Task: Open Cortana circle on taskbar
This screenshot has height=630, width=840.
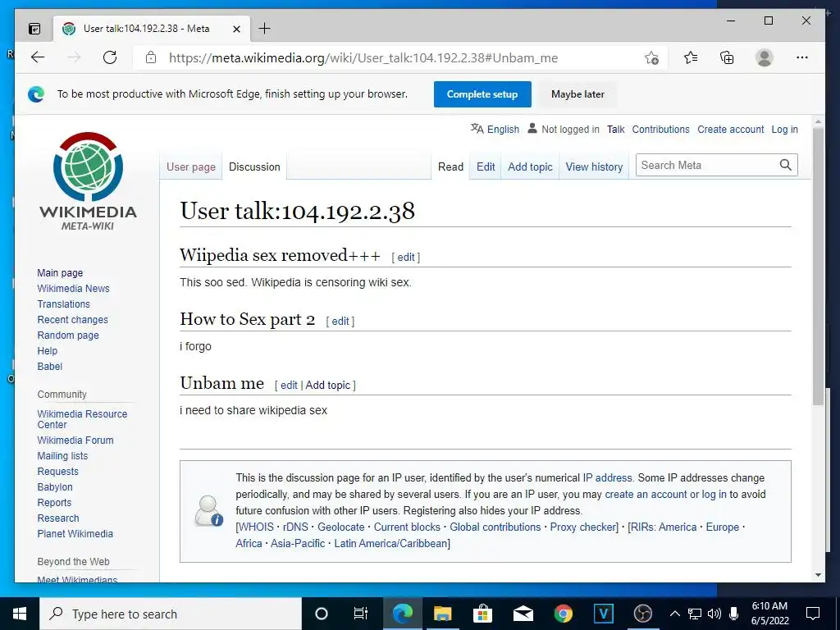Action: 321,614
